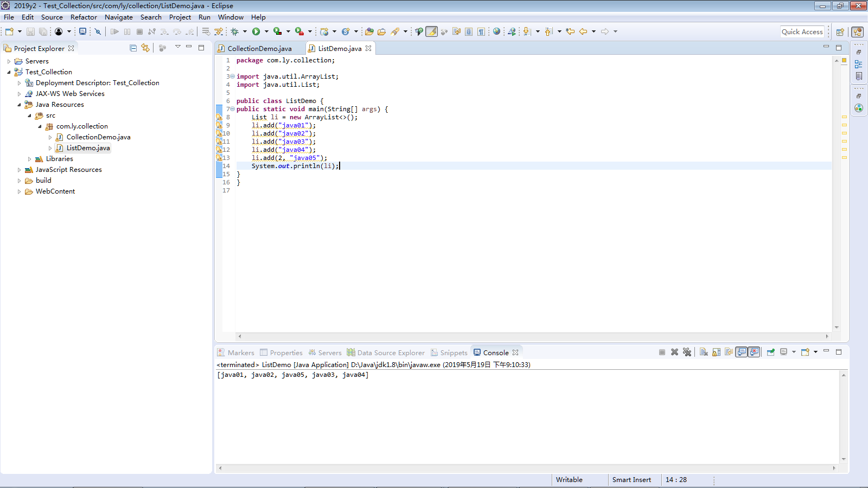Click the Quick Access search field

coord(802,31)
